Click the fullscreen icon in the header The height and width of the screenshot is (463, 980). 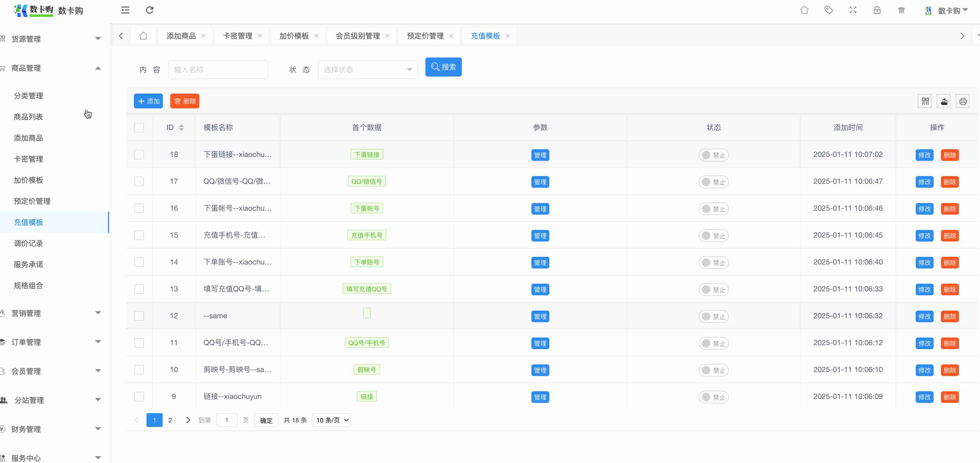(852, 10)
